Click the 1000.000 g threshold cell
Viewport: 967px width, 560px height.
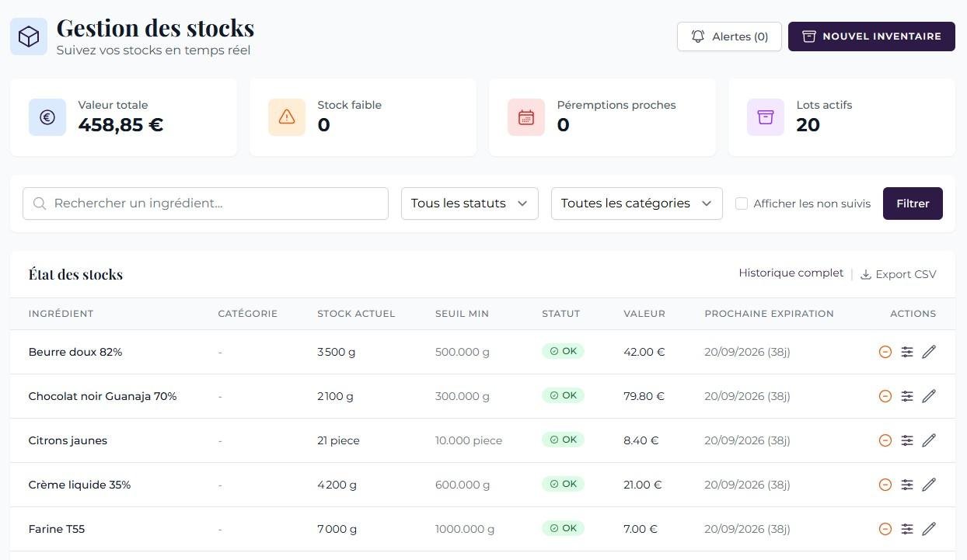pos(465,529)
